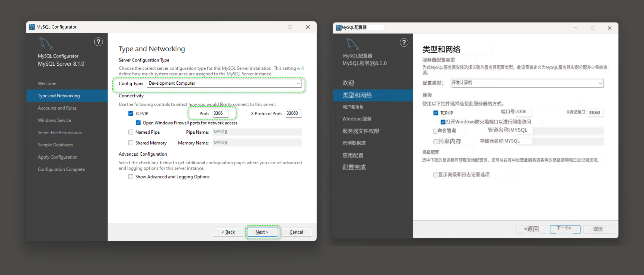This screenshot has height=275, width=644.
Task: Check 显示高级和日志记录选项 checkbox
Action: [x=436, y=175]
